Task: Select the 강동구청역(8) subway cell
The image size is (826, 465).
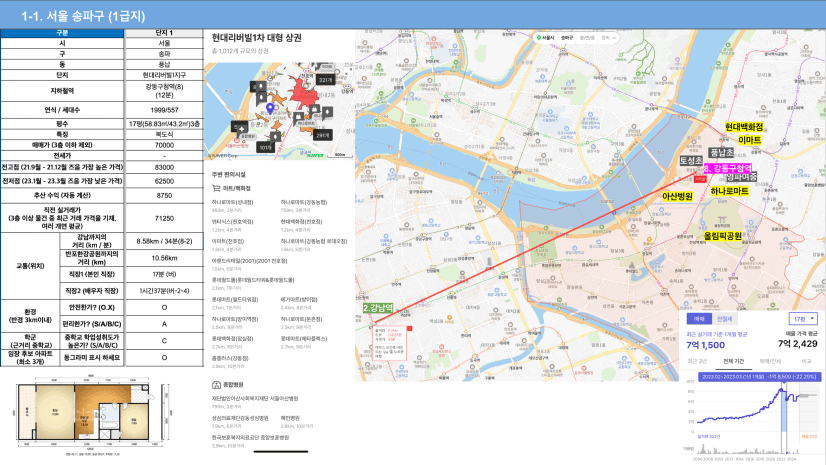Action: click(164, 91)
